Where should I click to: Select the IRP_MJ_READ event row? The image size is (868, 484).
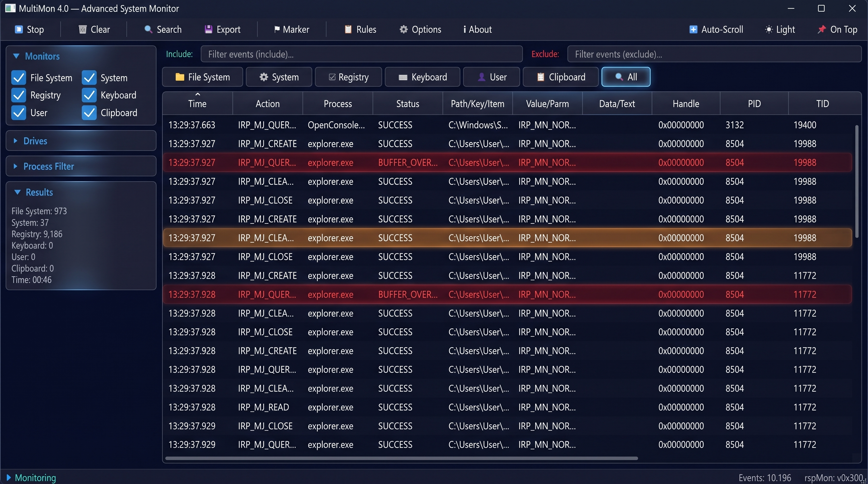click(507, 407)
